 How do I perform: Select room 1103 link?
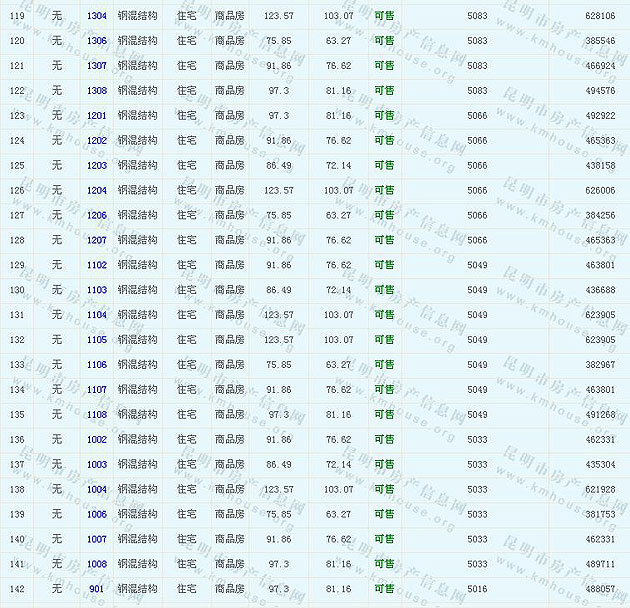(x=97, y=290)
